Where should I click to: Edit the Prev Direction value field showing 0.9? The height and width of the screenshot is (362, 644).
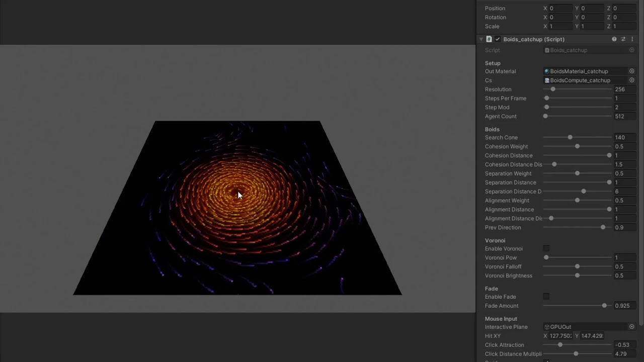625,228
